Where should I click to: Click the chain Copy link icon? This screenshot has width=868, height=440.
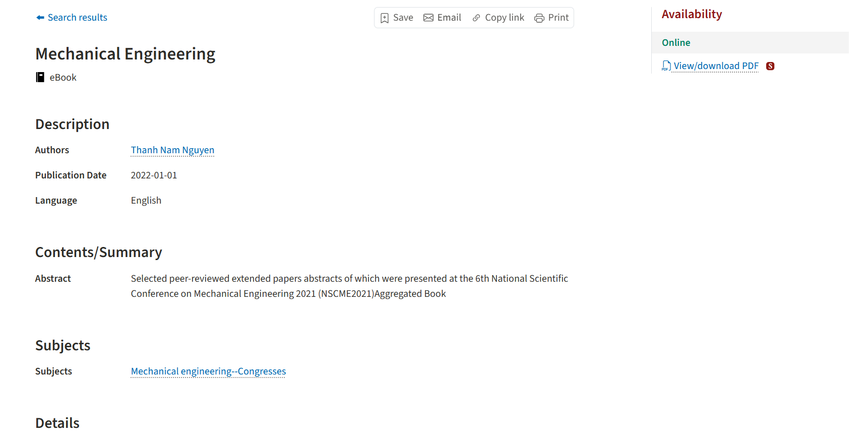(x=476, y=17)
